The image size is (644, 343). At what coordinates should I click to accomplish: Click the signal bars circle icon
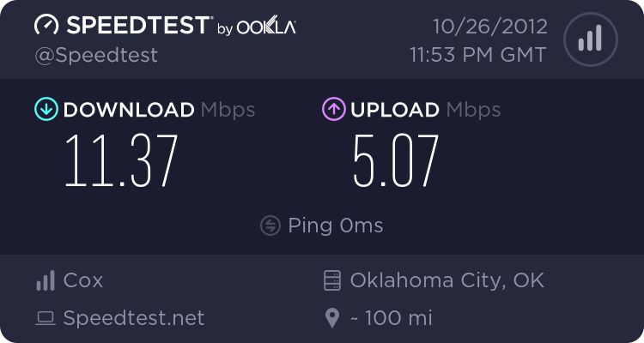click(x=590, y=39)
